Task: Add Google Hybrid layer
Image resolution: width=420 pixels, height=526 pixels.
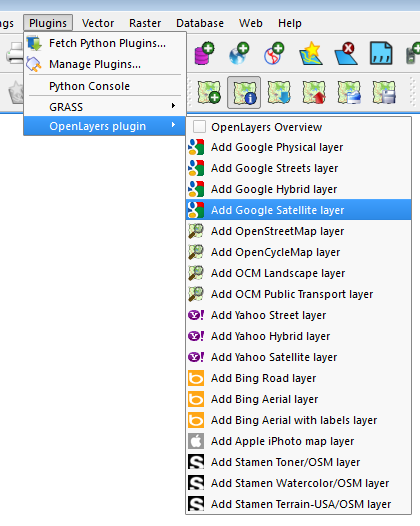Action: click(x=299, y=189)
